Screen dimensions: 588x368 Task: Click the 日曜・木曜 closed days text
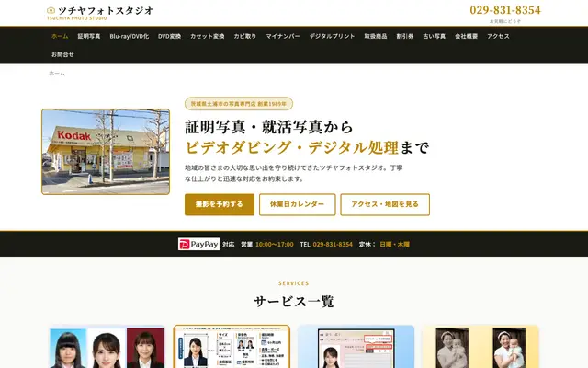click(x=394, y=245)
